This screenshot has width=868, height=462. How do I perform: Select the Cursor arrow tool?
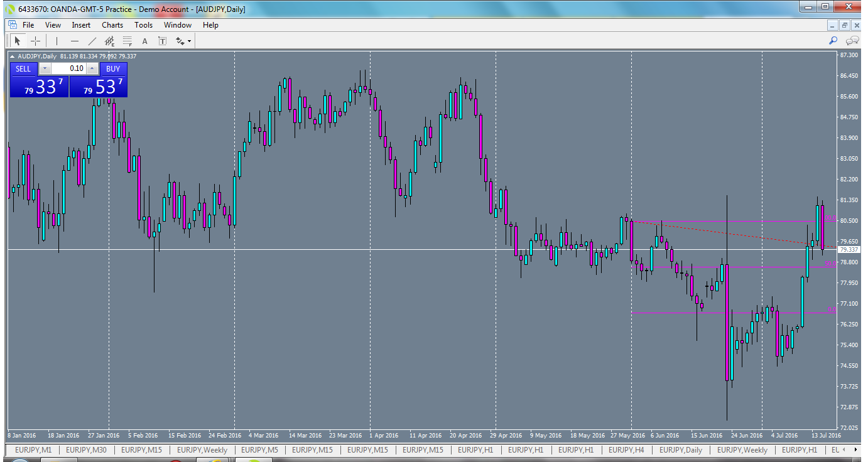17,40
